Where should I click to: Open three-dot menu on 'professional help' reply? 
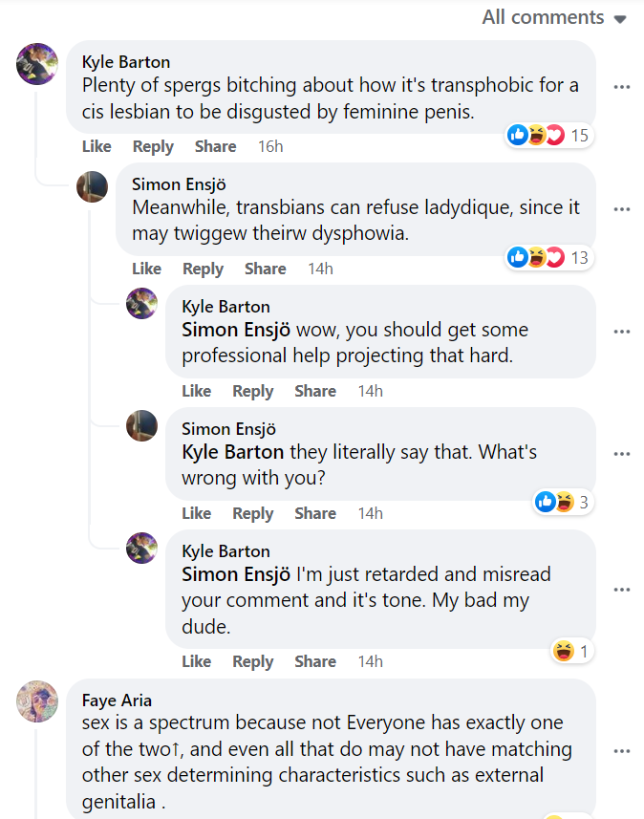(x=621, y=332)
